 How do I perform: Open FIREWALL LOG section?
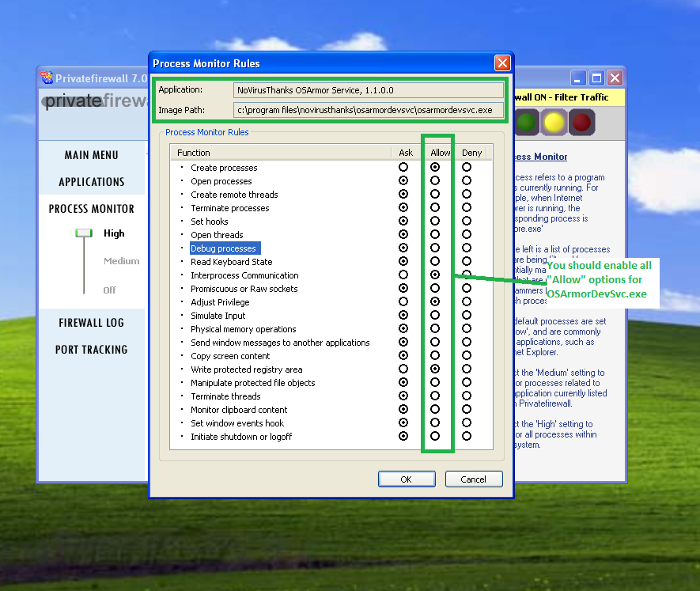(x=92, y=323)
